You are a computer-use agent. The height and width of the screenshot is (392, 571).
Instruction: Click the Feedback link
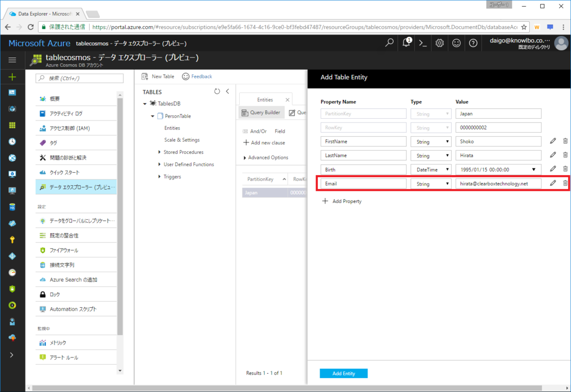(197, 76)
